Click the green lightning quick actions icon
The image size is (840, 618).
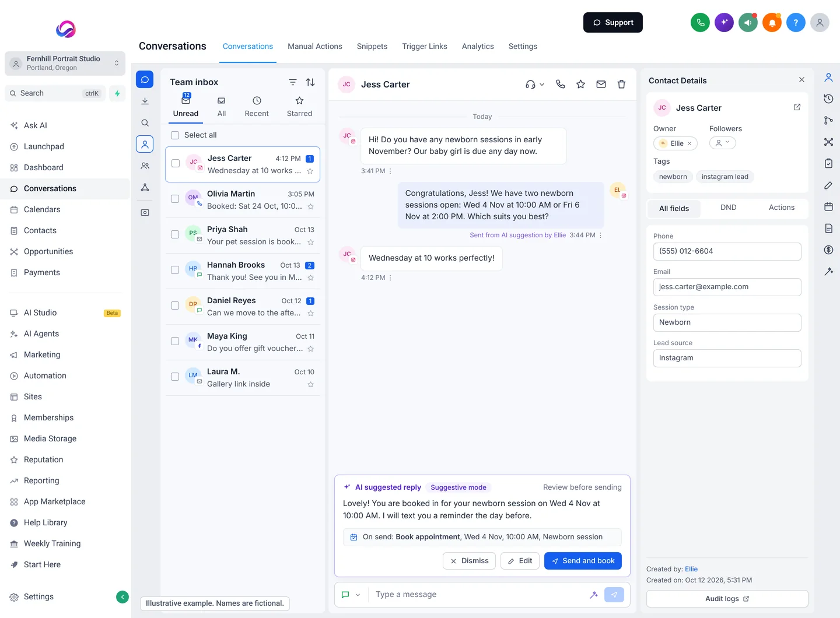click(117, 93)
